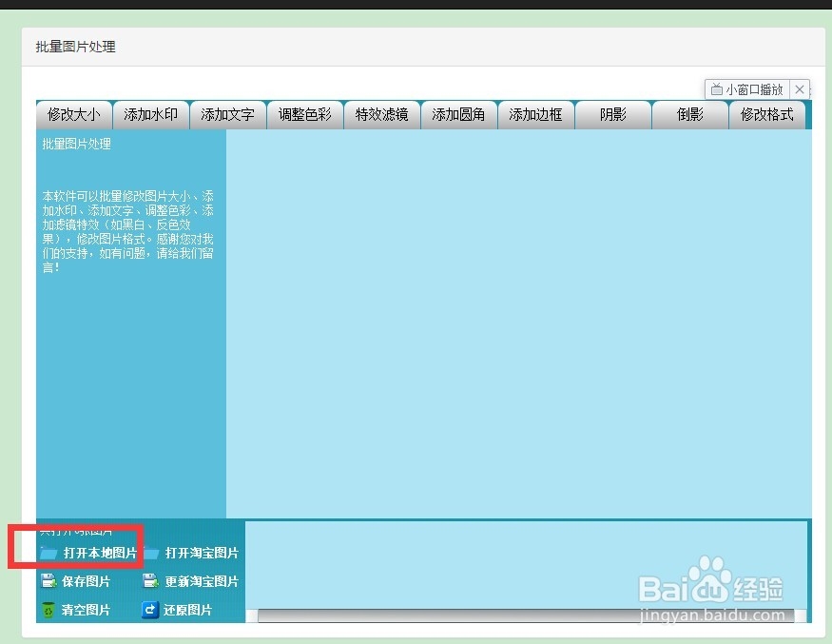Click the blue restore icon beside 还原图片
This screenshot has height=644, width=832.
point(150,610)
